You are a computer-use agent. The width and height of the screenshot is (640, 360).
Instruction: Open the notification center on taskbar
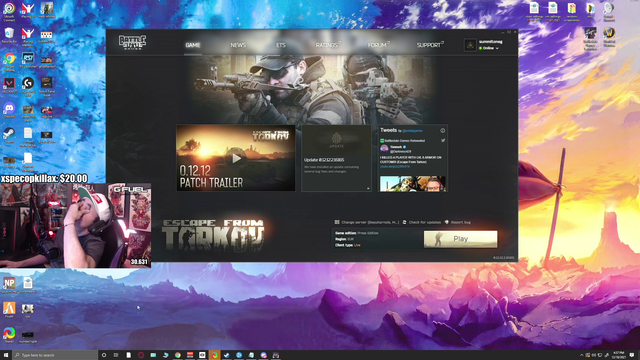[x=632, y=355]
